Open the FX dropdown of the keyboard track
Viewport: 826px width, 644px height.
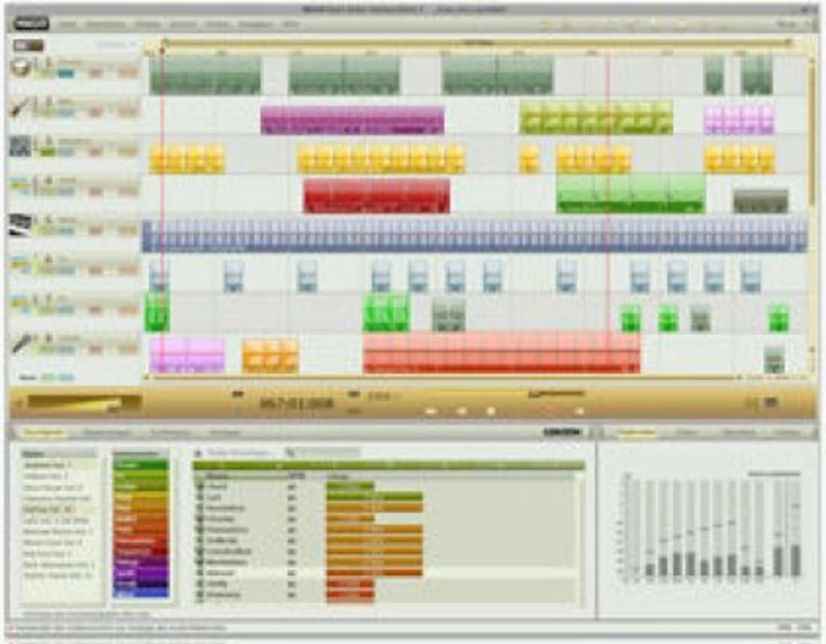[96, 231]
